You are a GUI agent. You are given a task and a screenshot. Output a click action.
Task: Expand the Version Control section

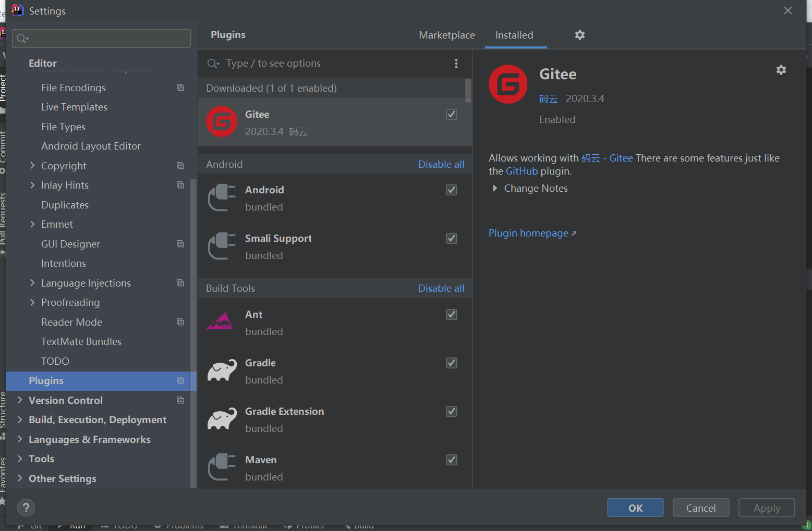(x=20, y=400)
